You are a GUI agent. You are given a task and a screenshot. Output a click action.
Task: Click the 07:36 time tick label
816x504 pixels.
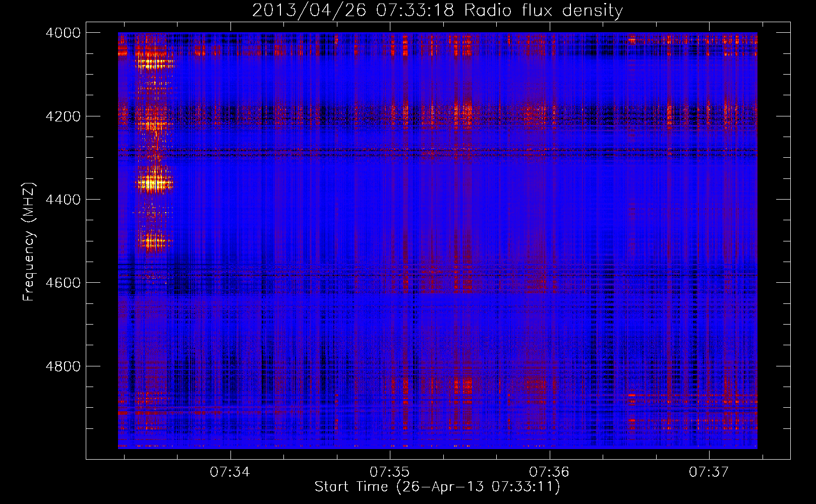(x=549, y=472)
